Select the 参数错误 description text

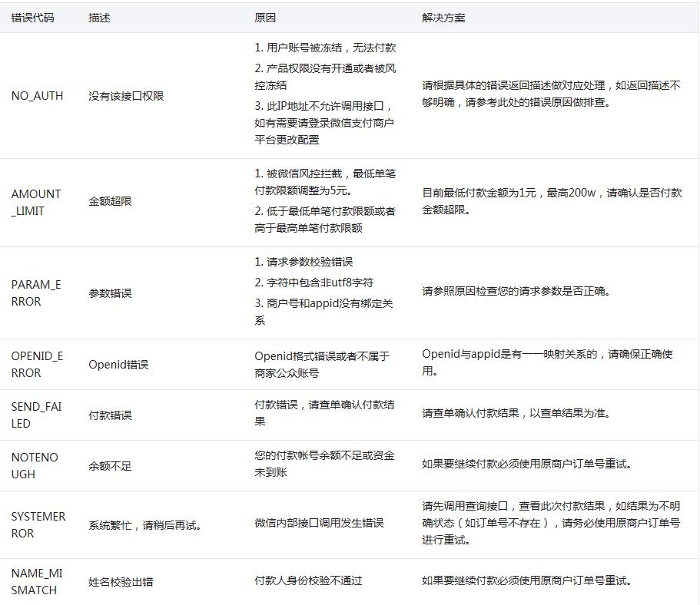(110, 293)
